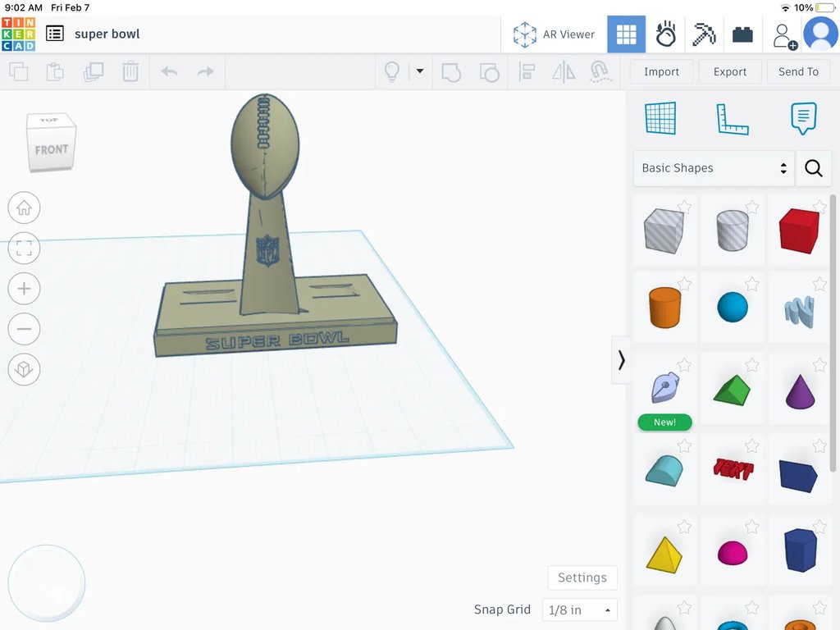Click the Tinkercad logo
Screen dimensions: 840x630
coord(18,34)
